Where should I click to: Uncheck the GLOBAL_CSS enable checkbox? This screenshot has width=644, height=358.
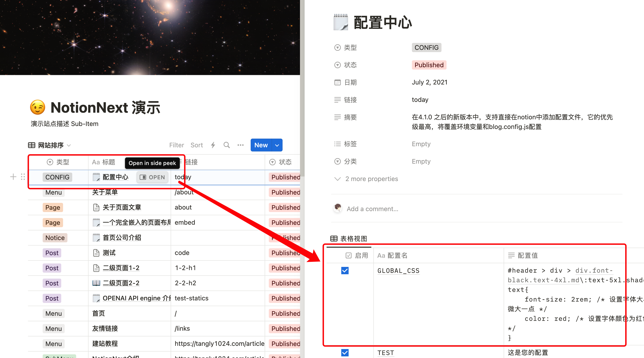[x=345, y=270]
